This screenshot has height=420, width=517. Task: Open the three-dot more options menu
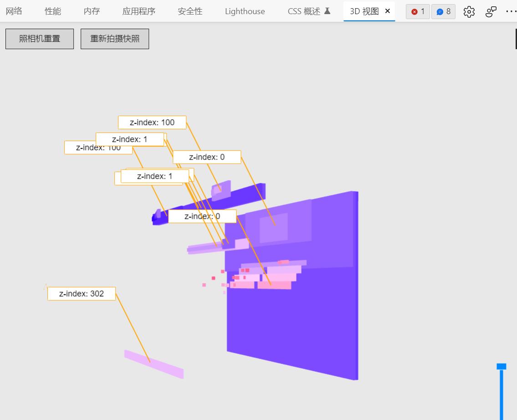coord(511,12)
